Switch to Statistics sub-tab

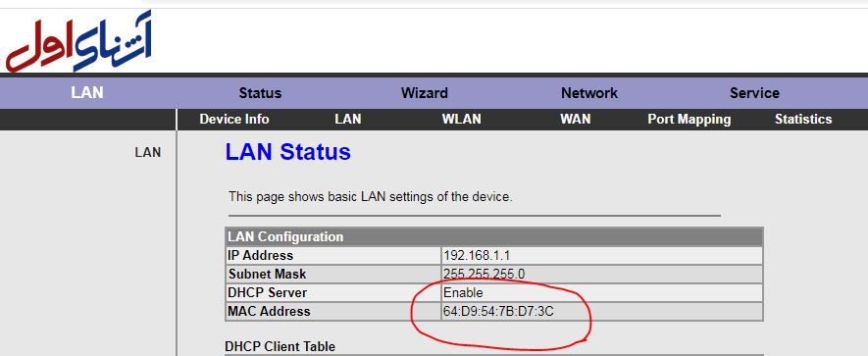(802, 119)
